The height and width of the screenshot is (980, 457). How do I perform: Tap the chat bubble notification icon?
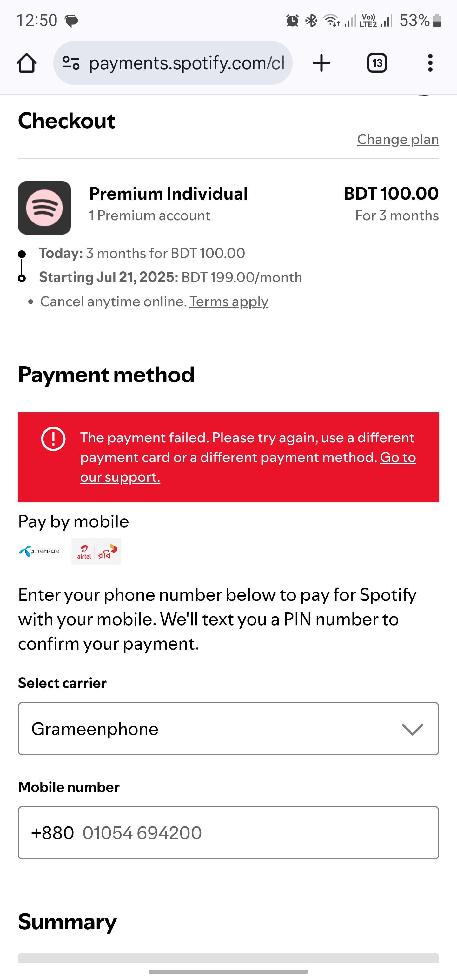[x=71, y=21]
